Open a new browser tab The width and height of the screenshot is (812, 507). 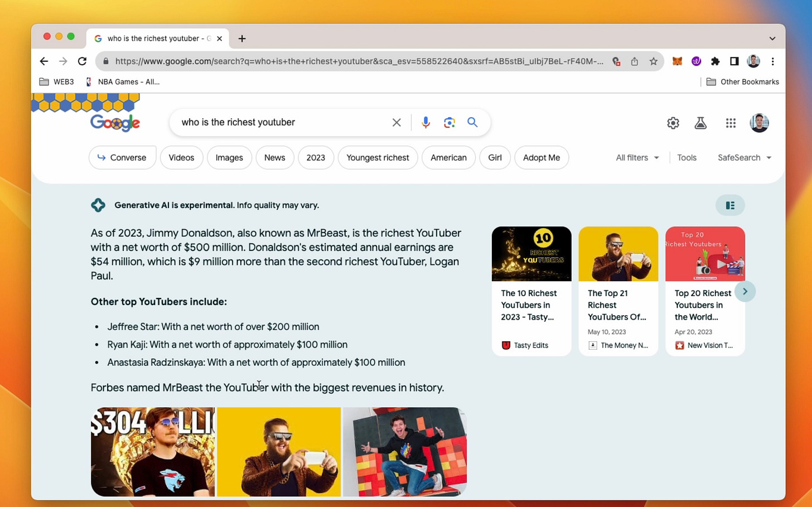point(242,38)
